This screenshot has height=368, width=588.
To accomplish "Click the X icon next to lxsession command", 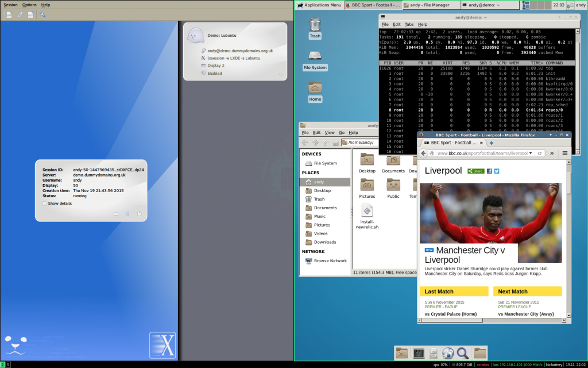I will (203, 58).
